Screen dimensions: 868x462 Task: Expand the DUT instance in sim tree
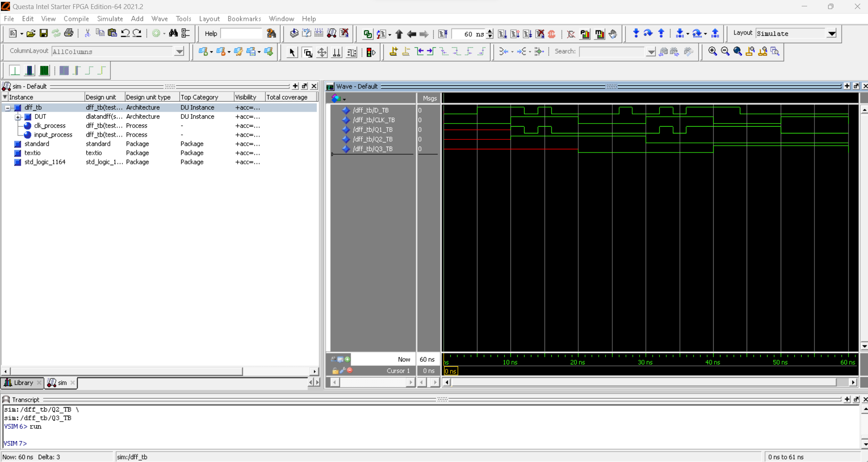tap(18, 117)
